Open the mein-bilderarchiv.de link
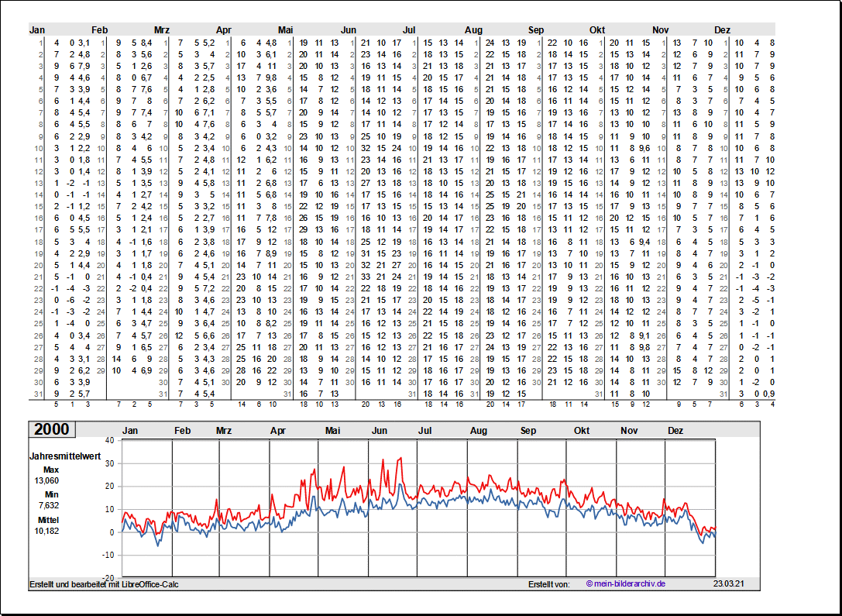 click(x=626, y=584)
